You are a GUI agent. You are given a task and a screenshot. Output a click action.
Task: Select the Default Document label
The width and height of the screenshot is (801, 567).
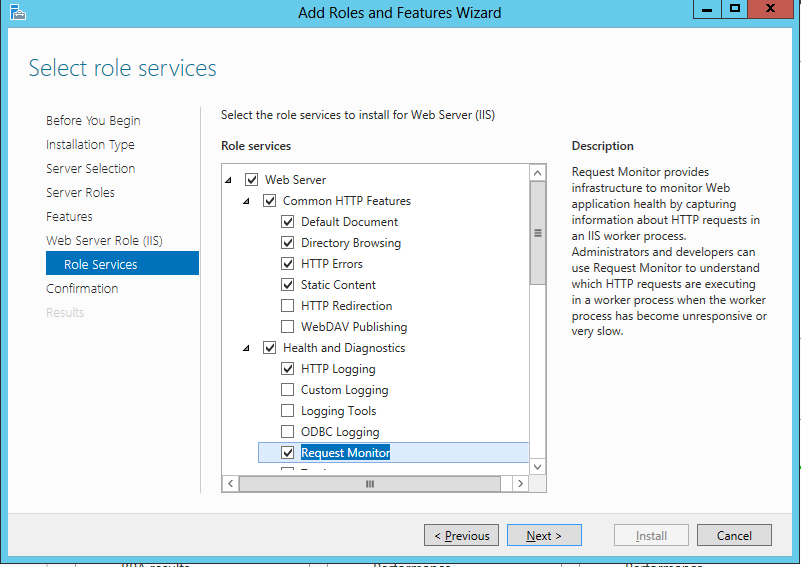[349, 222]
